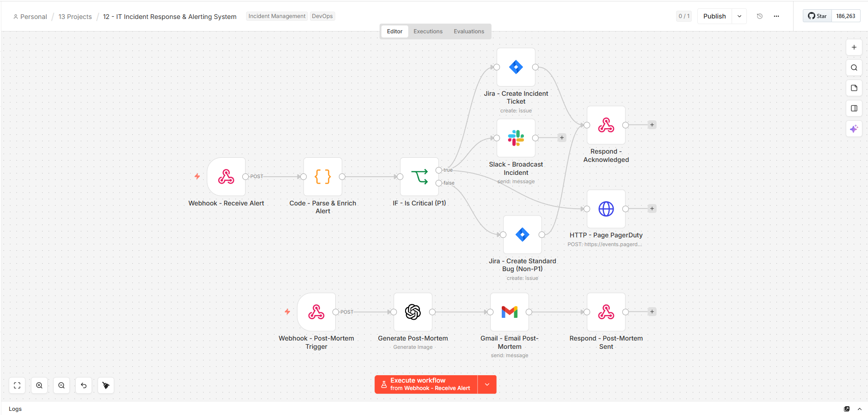Viewport: 868px width, 415px height.
Task: Open the search nodes icon in the right sidebar
Action: click(x=854, y=68)
